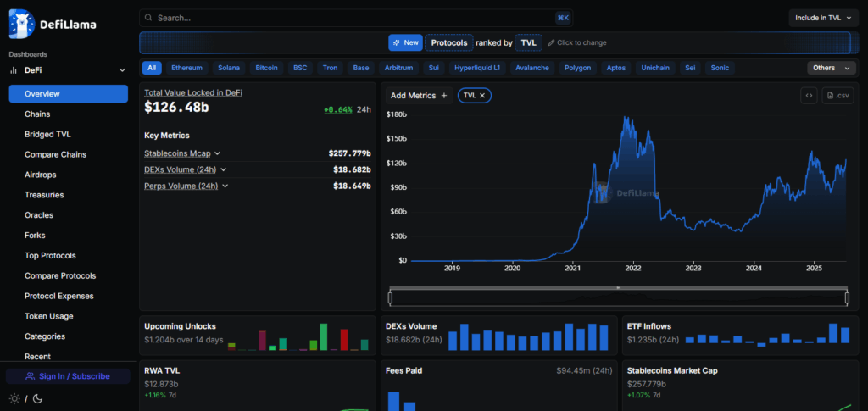Screen dimensions: 868x411
Task: Switch to dark mode with moon icon
Action: coord(37,398)
